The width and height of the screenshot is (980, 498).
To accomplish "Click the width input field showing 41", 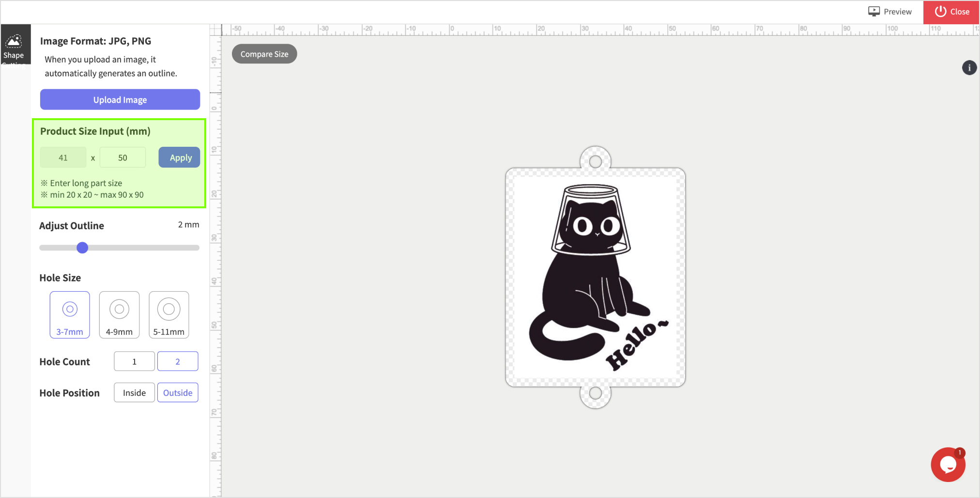I will pos(63,157).
